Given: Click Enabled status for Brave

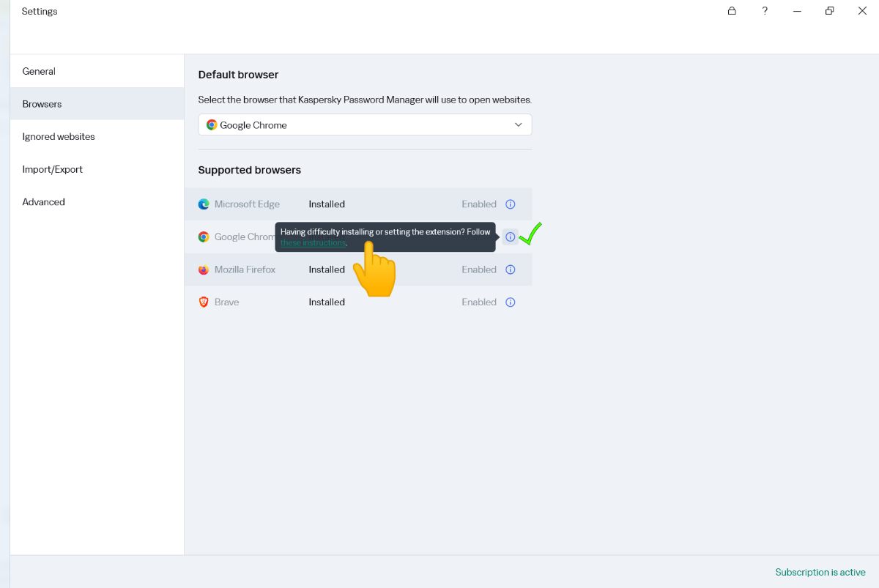Looking at the screenshot, I should click(479, 302).
